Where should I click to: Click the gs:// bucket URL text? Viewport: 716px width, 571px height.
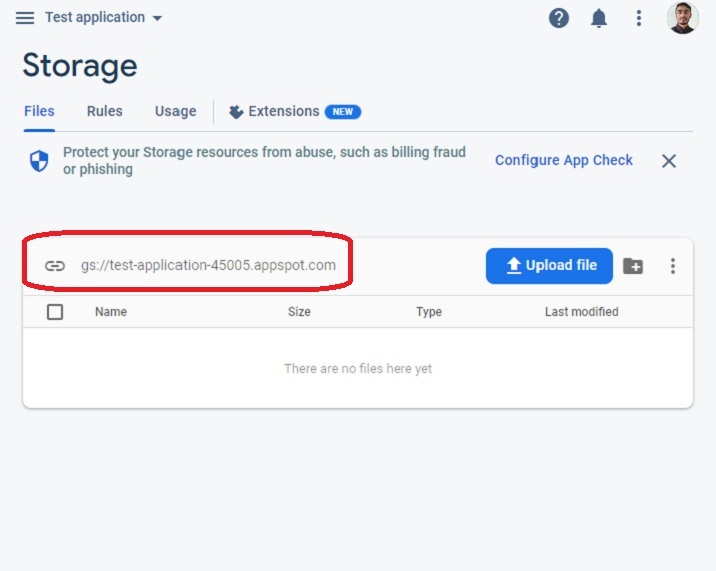[208, 266]
